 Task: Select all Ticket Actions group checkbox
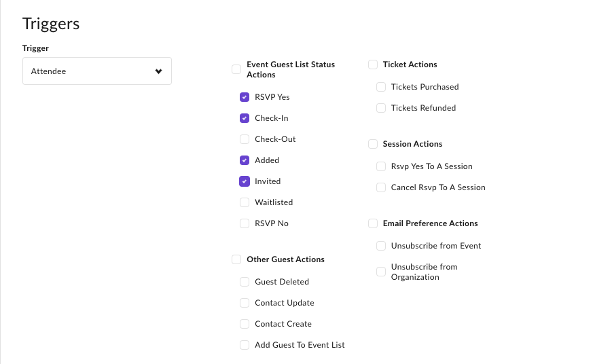373,65
